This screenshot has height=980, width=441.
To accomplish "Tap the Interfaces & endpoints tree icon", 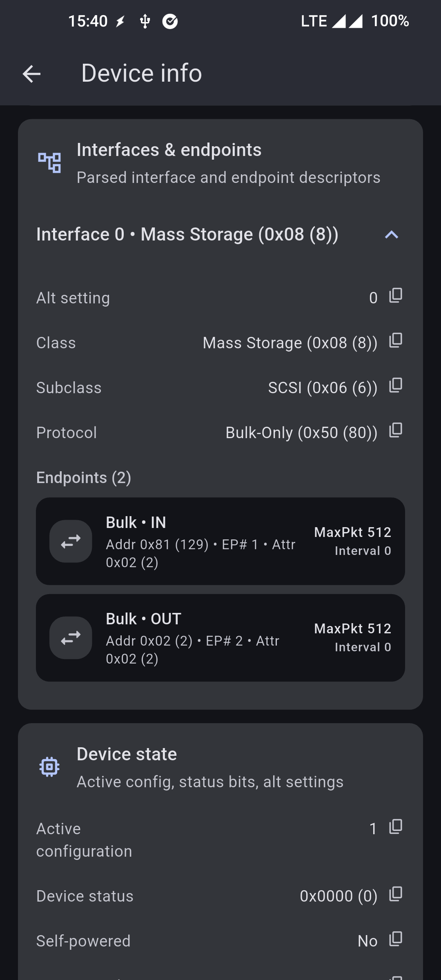I will click(x=49, y=163).
